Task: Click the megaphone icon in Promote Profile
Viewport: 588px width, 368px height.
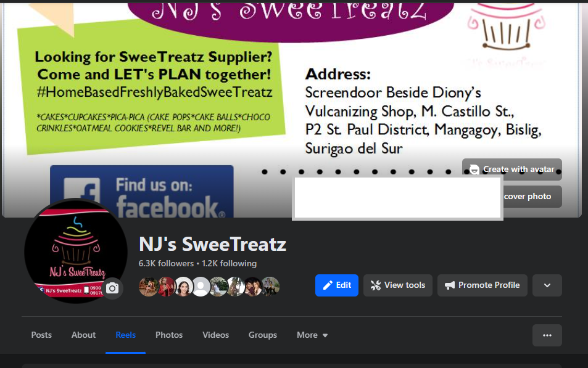Action: point(450,285)
